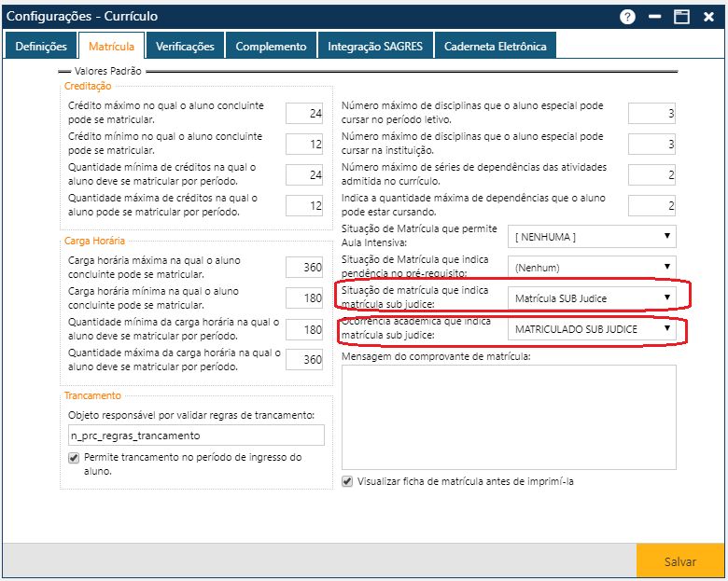Screen dimensions: 728x581
Task: Open the Integração SAGRES tab
Action: pyautogui.click(x=375, y=46)
